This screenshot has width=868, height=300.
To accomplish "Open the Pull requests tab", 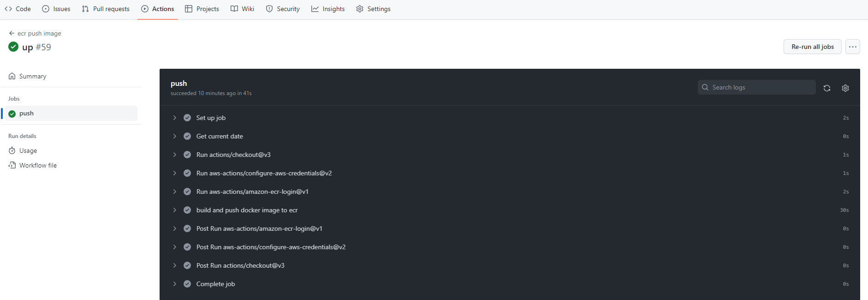I will [106, 9].
